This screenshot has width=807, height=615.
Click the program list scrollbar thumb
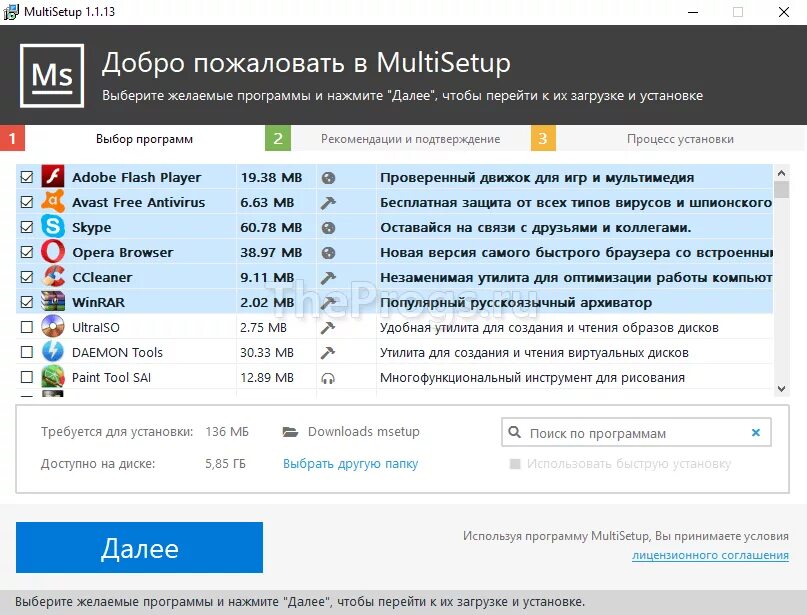point(781,189)
